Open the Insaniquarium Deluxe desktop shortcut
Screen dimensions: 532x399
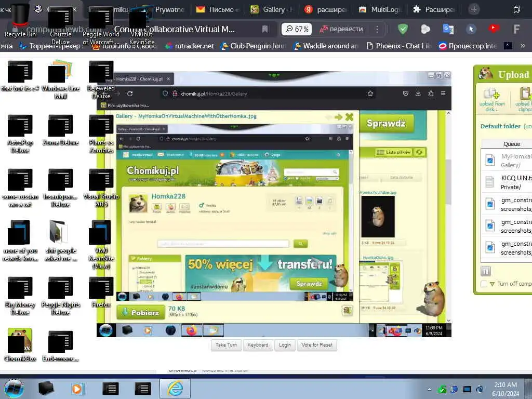click(60, 188)
